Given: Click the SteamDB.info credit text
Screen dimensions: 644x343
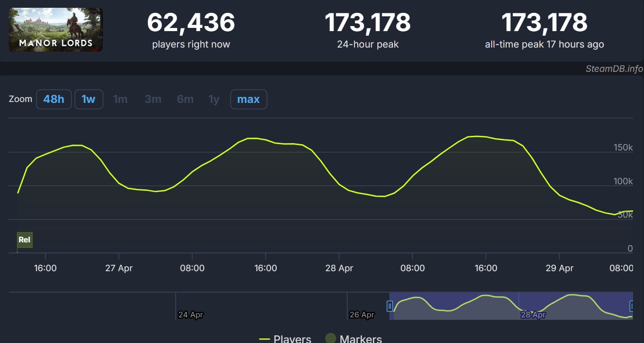Looking at the screenshot, I should point(614,69).
